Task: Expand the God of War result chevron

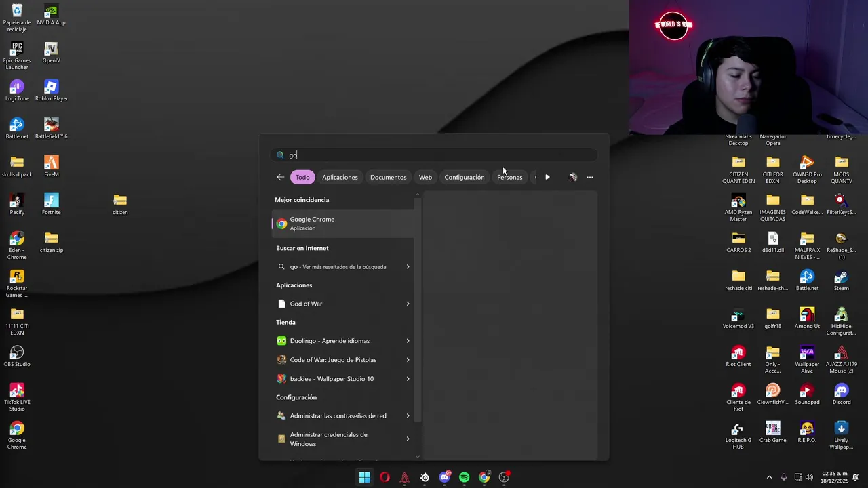Action: (408, 304)
